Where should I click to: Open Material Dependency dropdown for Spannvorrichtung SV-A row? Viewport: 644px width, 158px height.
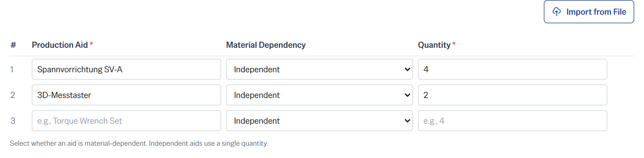[x=319, y=69]
